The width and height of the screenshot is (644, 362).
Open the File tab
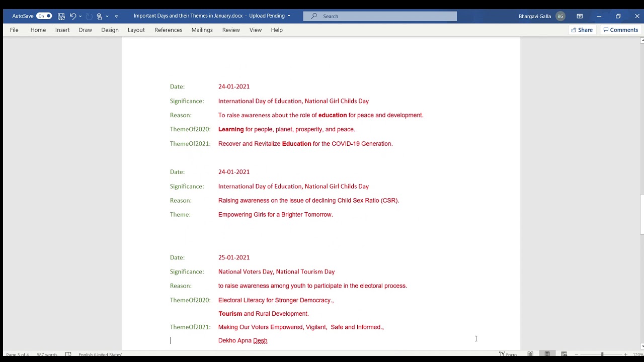click(14, 30)
